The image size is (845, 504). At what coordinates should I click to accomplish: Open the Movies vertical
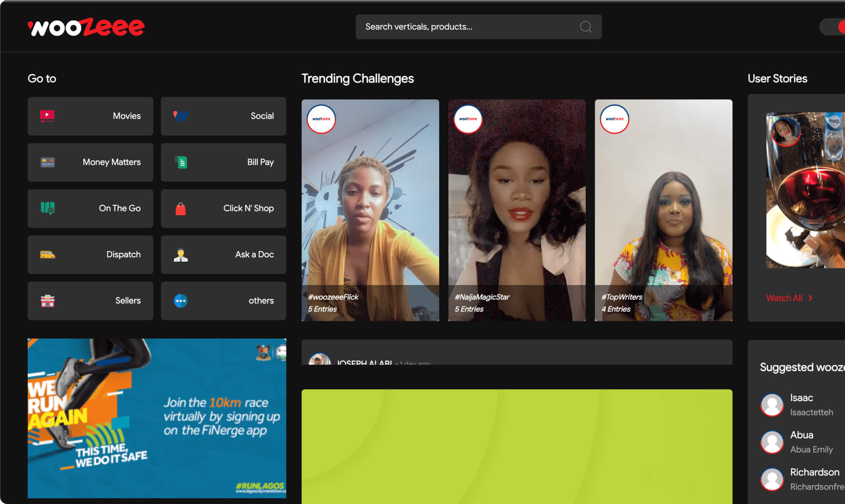(90, 116)
